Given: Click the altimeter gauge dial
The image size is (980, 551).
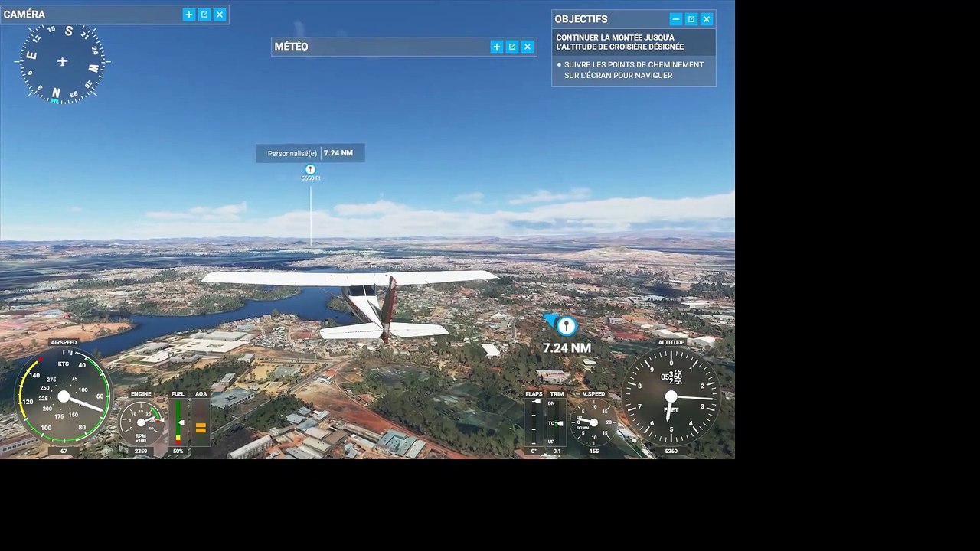Looking at the screenshot, I should tap(671, 396).
